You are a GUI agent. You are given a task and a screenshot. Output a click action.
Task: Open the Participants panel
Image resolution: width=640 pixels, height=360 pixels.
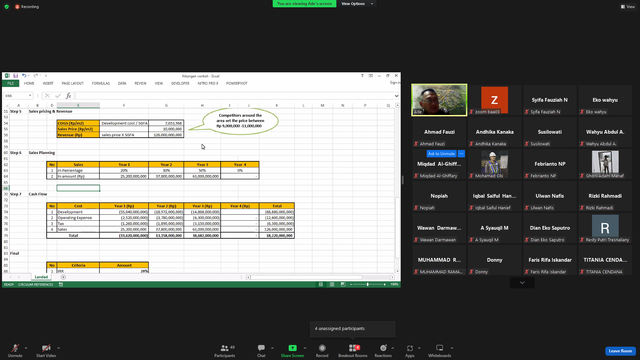point(224,350)
